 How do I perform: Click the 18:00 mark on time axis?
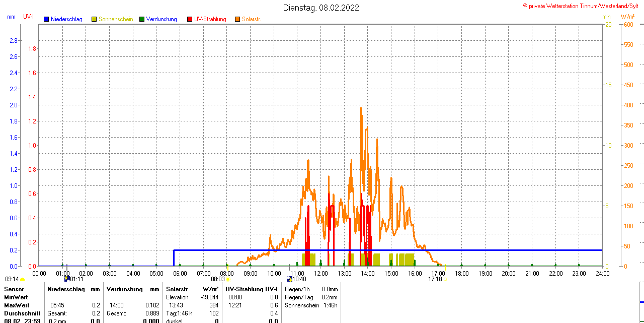[462, 273]
